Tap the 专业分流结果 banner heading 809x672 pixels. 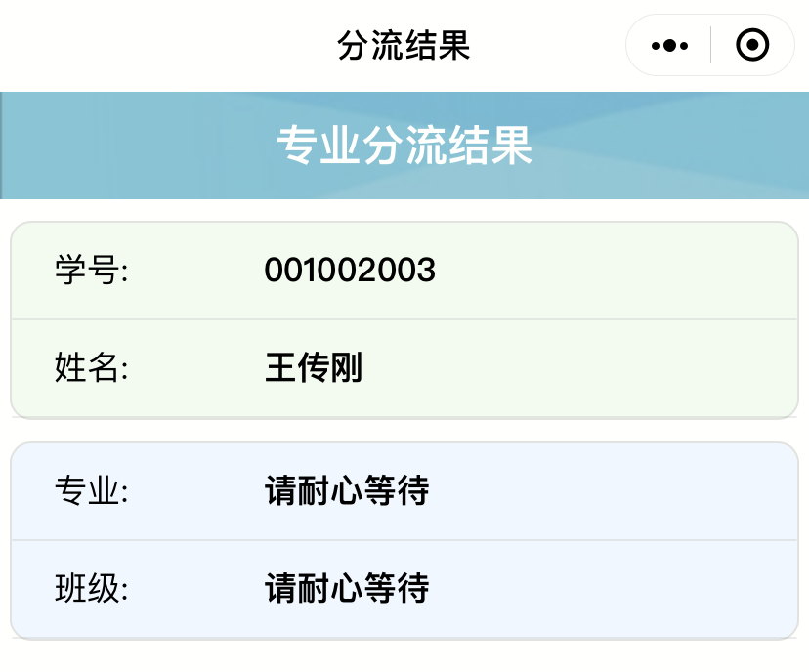coord(404,147)
